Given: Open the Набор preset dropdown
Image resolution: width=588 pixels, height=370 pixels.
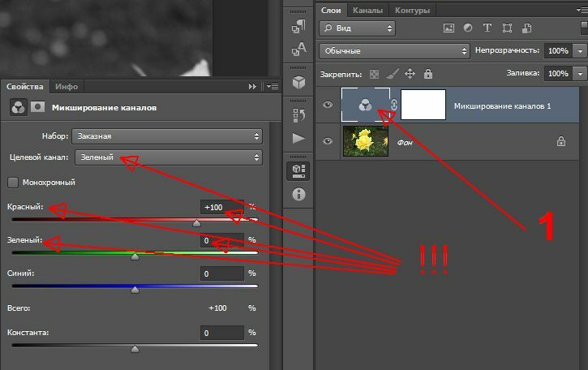Looking at the screenshot, I should (x=167, y=136).
